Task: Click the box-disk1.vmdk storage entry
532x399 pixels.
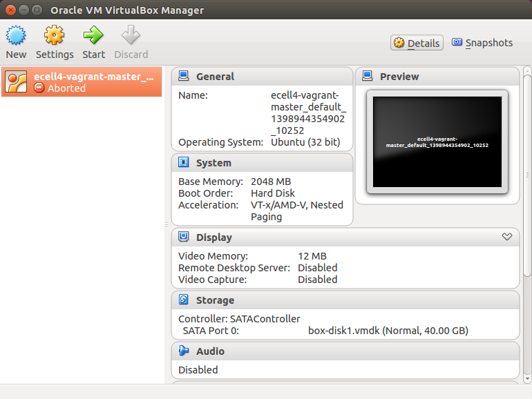Action: point(388,331)
